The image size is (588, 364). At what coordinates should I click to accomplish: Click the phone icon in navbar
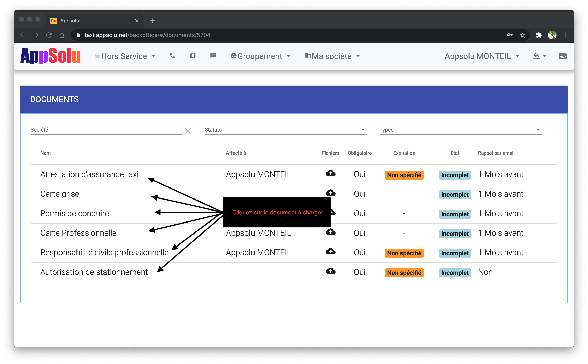point(172,56)
